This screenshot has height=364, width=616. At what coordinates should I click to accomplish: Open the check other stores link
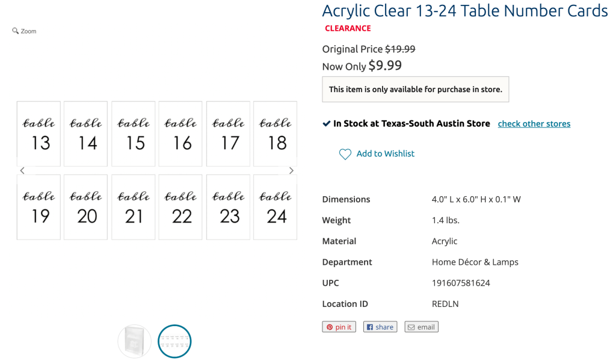pos(534,124)
